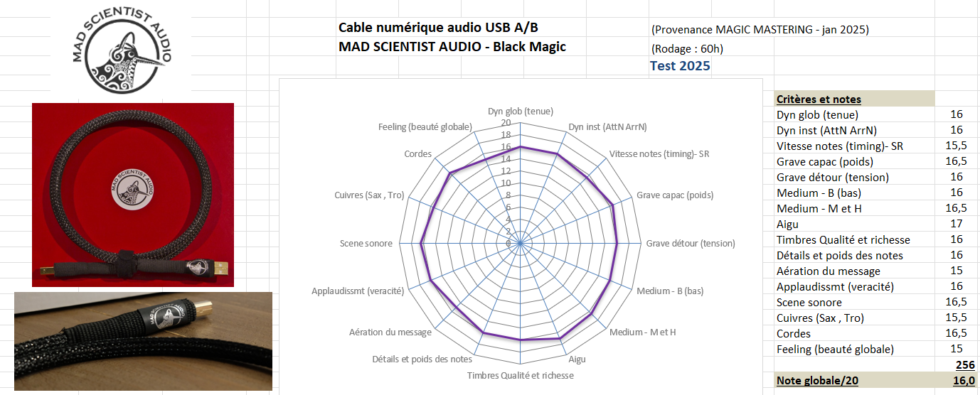Select the Mad Scientist Audio logo image
The image size is (980, 395).
[x=122, y=51]
